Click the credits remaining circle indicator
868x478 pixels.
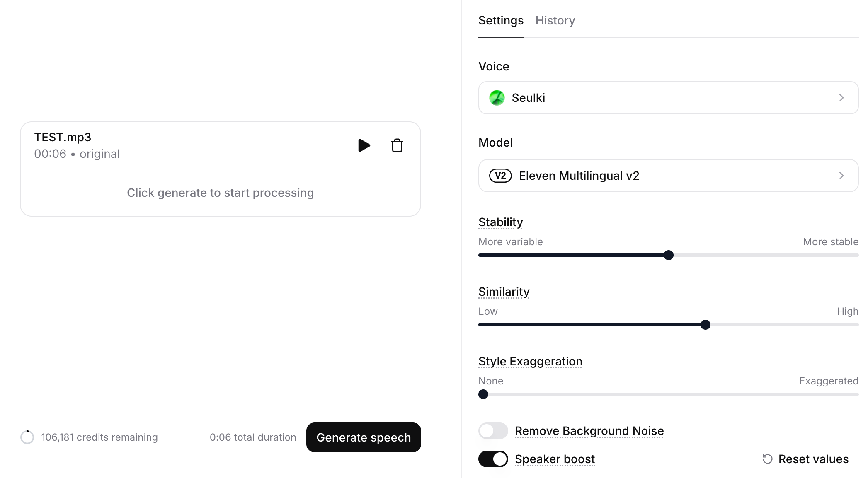tap(27, 437)
